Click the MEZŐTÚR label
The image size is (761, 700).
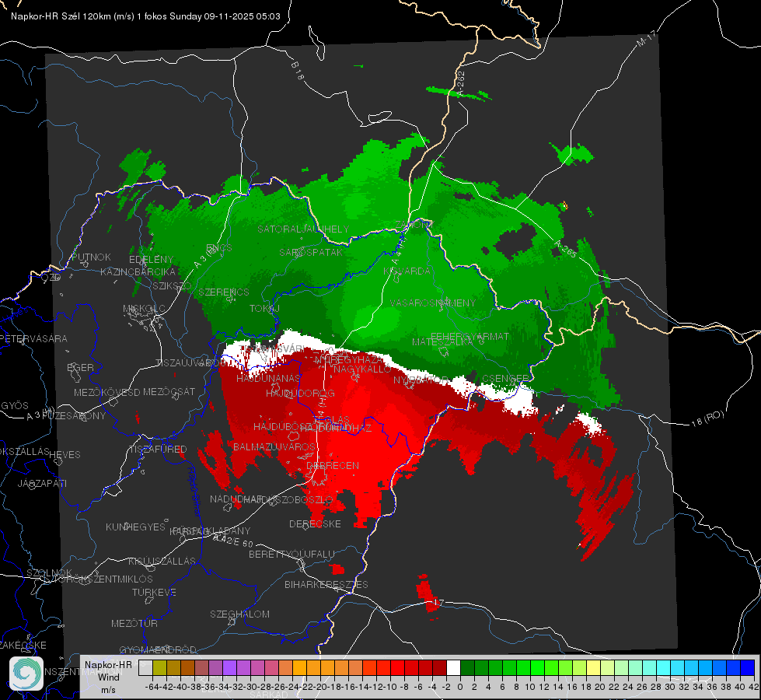point(134,623)
